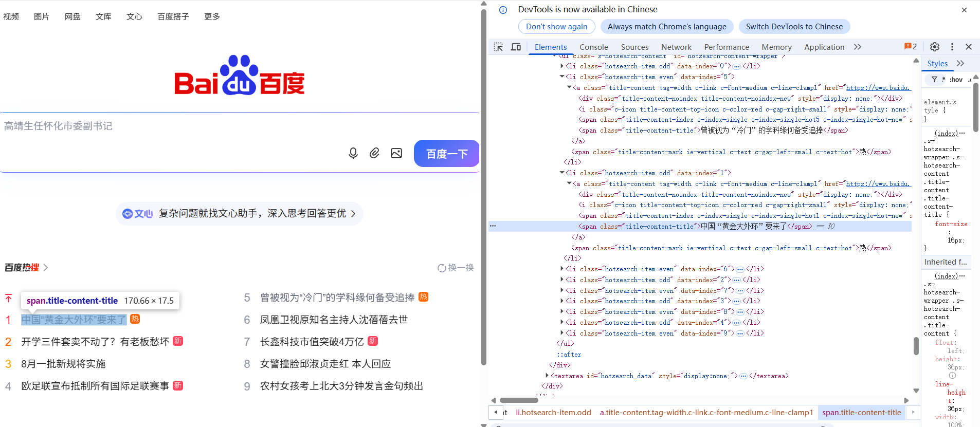Expand the li node with data-index 2
Screen dimensions: 980x427
click(561, 280)
